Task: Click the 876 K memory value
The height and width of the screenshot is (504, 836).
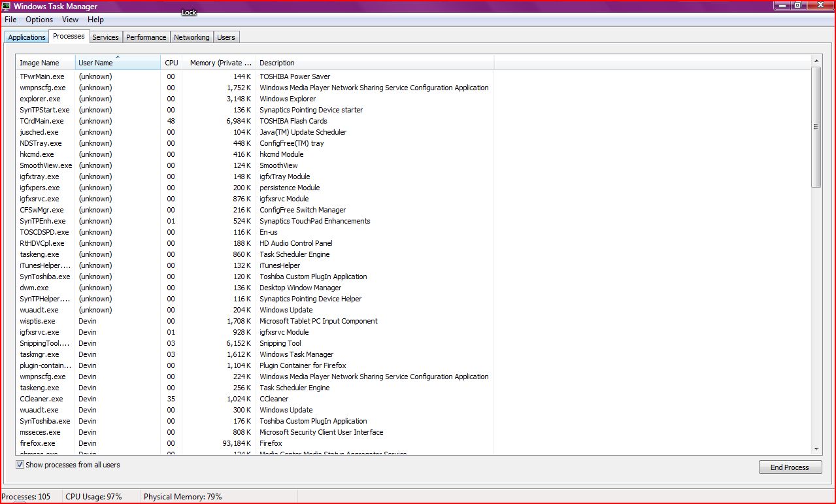Action: (242, 199)
